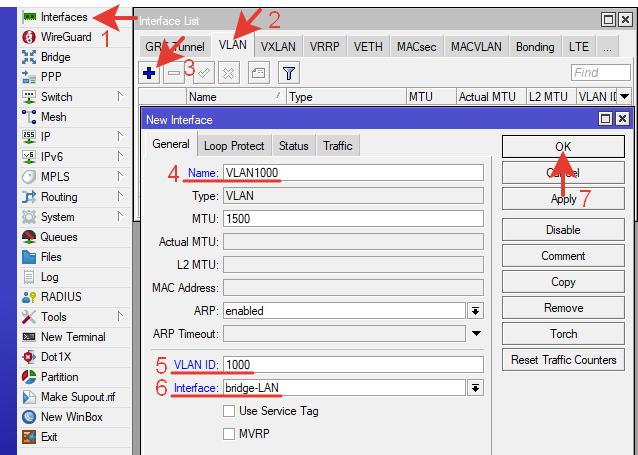Click the cross Disable toolbar button
The width and height of the screenshot is (638, 455).
pos(229,73)
